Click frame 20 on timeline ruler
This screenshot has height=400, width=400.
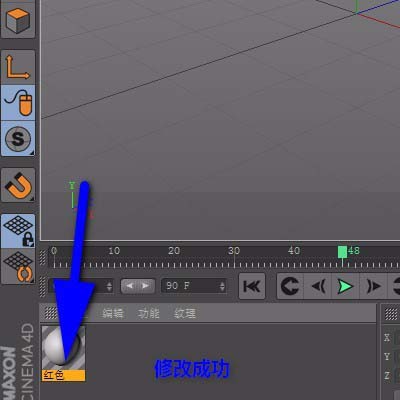tap(174, 251)
